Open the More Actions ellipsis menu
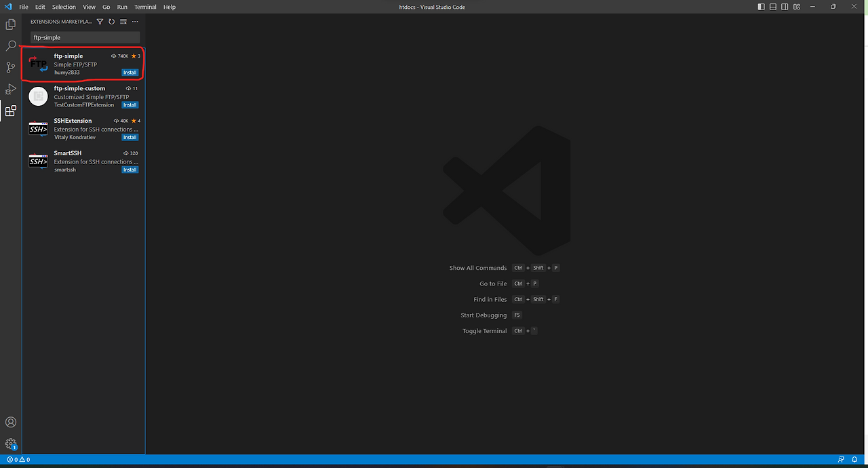Screen dimensions: 868x468 134,21
